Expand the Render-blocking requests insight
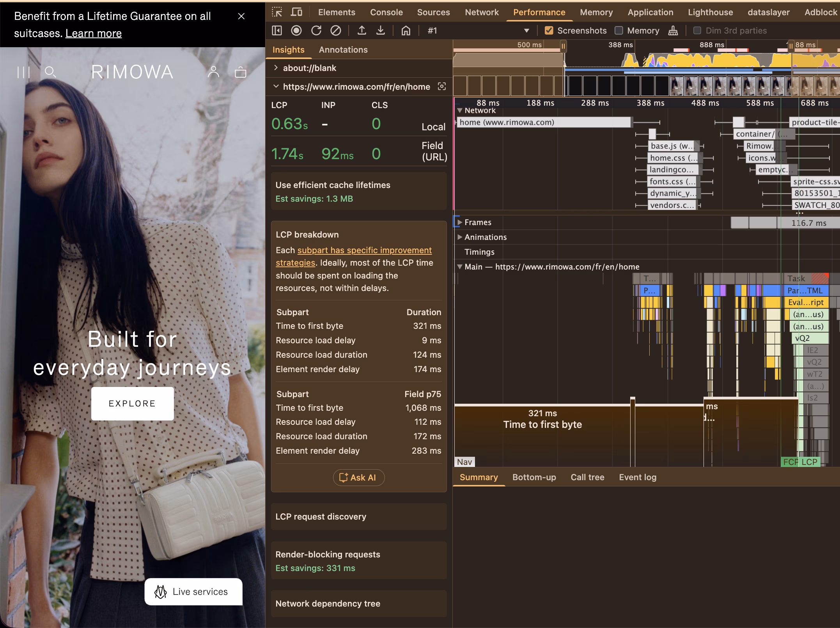The height and width of the screenshot is (628, 840). (x=359, y=561)
